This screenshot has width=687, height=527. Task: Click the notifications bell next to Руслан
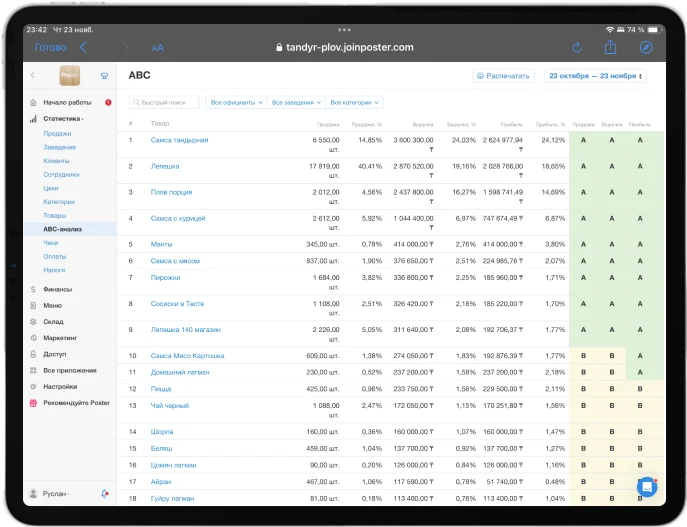click(106, 494)
